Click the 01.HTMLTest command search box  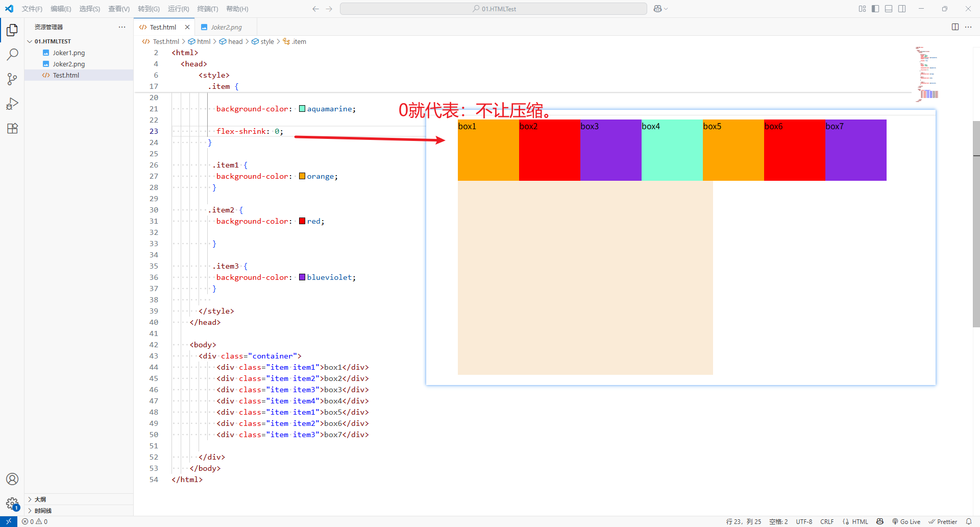coord(494,9)
